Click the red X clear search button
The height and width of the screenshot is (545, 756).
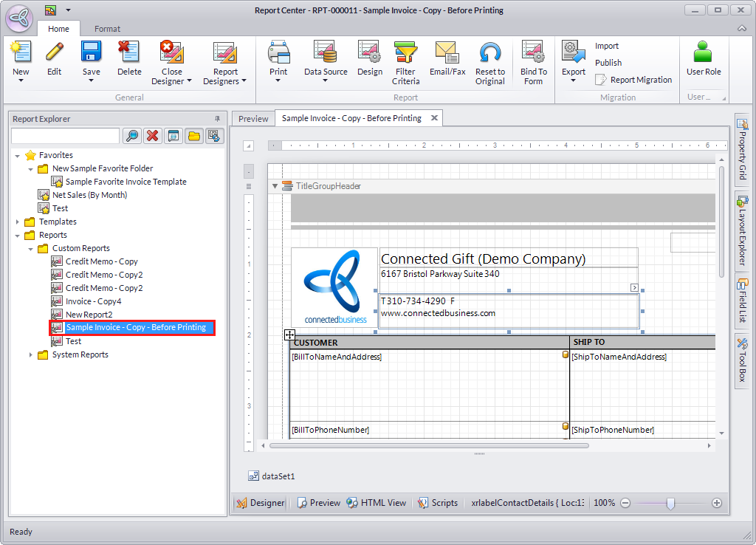(x=153, y=136)
